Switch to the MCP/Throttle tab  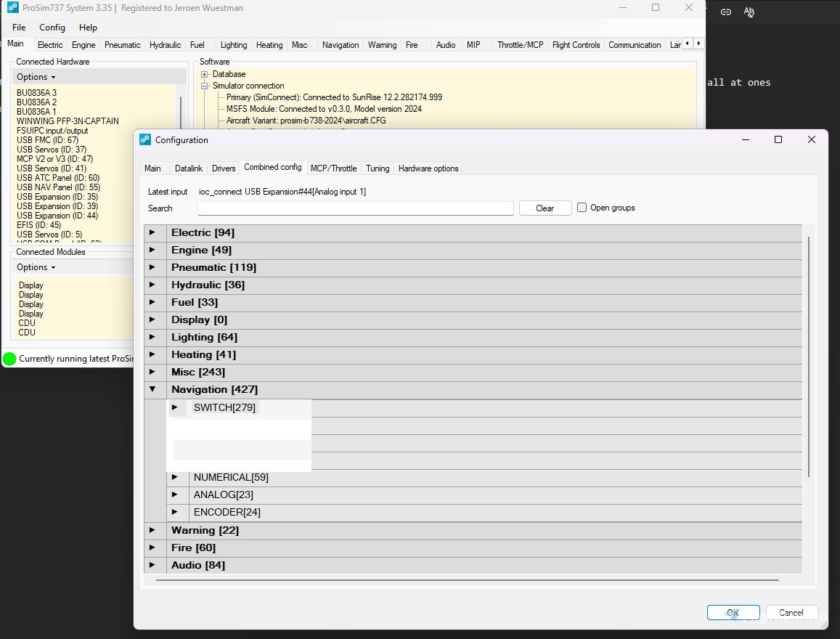pyautogui.click(x=333, y=168)
